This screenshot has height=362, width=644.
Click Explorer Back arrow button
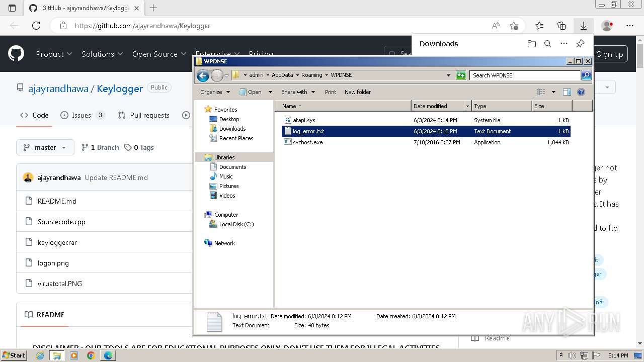pyautogui.click(x=203, y=75)
